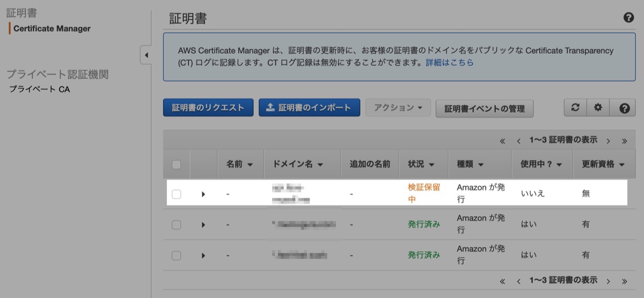The width and height of the screenshot is (644, 298).
Task: Click the いいえ value in 使用中 column
Action: (x=533, y=193)
